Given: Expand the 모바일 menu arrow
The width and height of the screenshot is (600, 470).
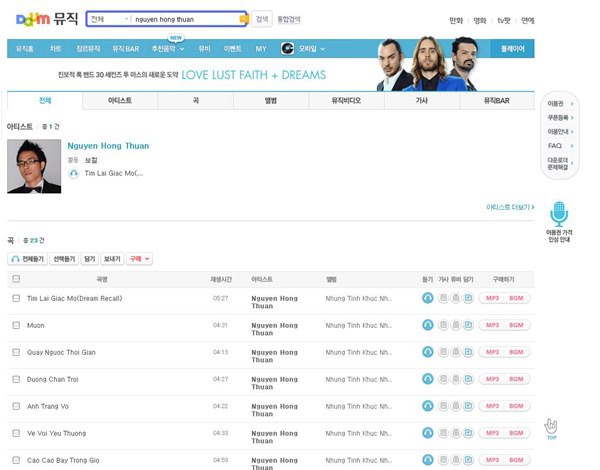Looking at the screenshot, I should tap(323, 49).
